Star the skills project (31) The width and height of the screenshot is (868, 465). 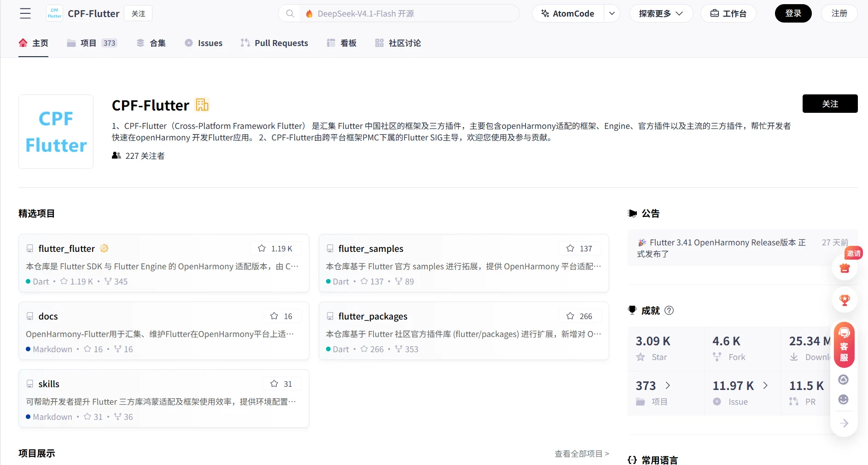pyautogui.click(x=281, y=384)
